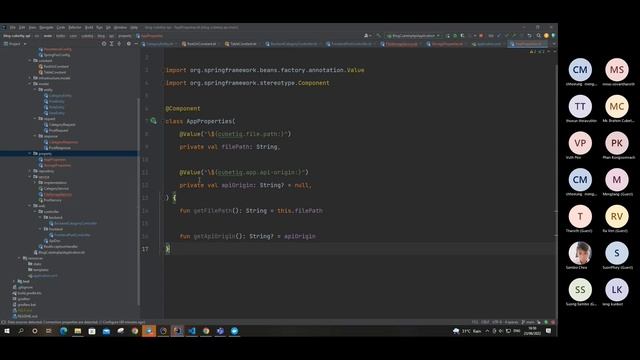Open README.md in Project tree

27,316
